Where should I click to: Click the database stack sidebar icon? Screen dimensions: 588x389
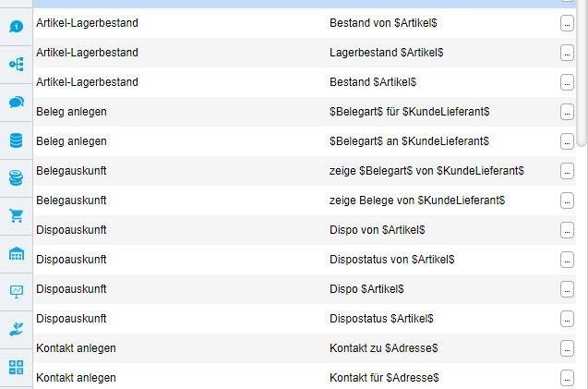tap(16, 140)
